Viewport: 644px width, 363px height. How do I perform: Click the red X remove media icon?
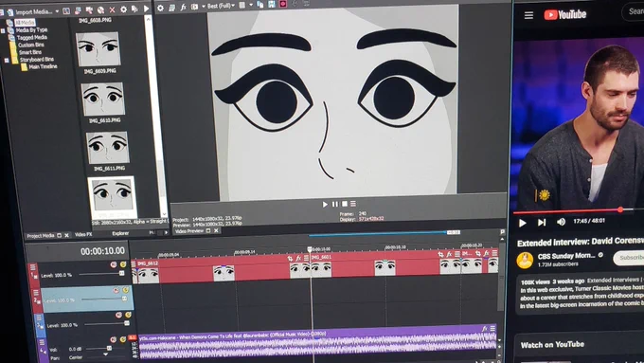(112, 9)
